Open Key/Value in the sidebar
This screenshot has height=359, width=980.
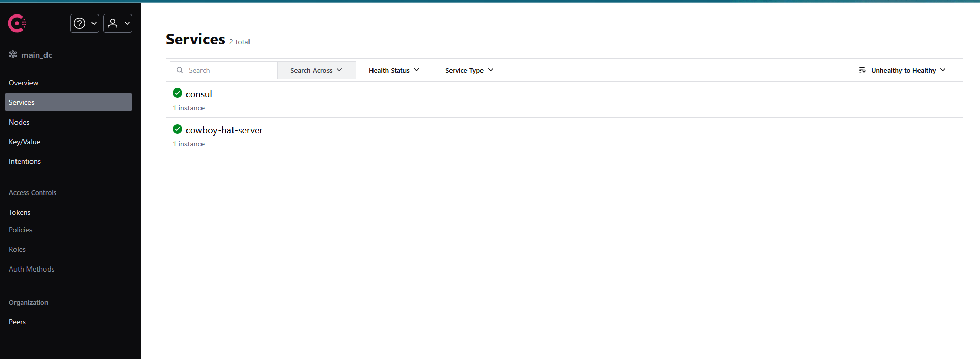[x=24, y=142]
